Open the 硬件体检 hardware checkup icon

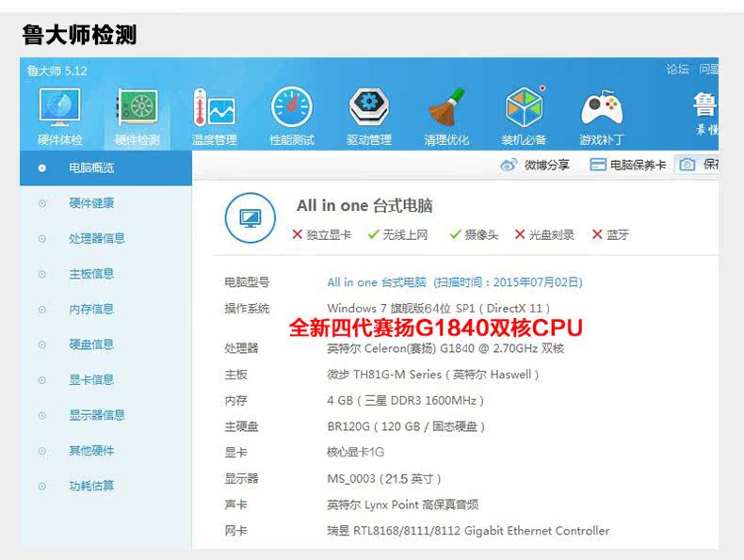(x=59, y=107)
